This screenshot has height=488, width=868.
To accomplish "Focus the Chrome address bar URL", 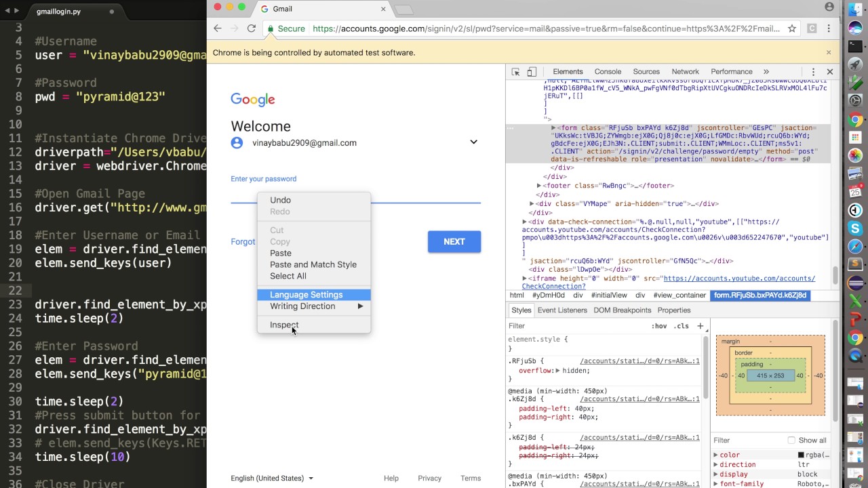I will coord(546,28).
